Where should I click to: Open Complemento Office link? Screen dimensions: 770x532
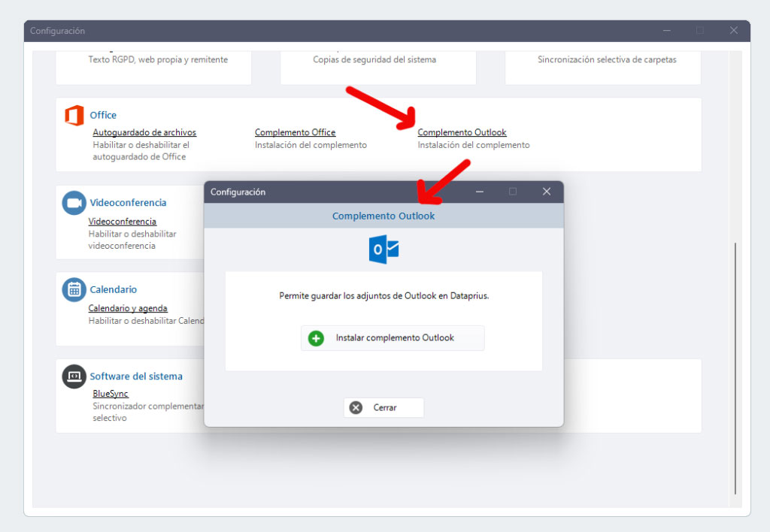tap(295, 132)
